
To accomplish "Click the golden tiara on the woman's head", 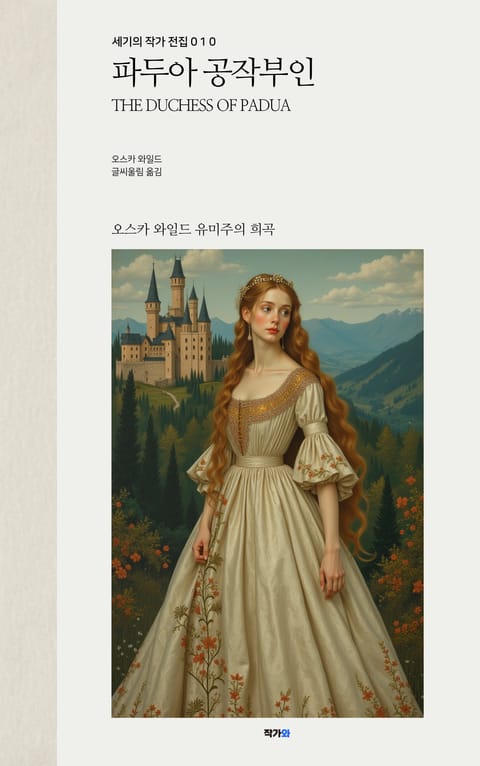I will coord(266,282).
